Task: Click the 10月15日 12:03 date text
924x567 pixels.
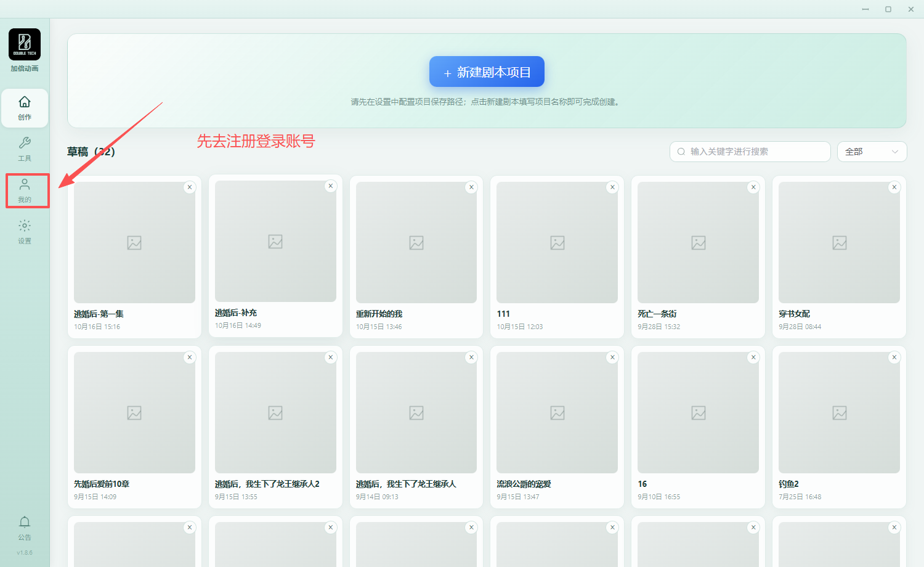Action: point(520,327)
